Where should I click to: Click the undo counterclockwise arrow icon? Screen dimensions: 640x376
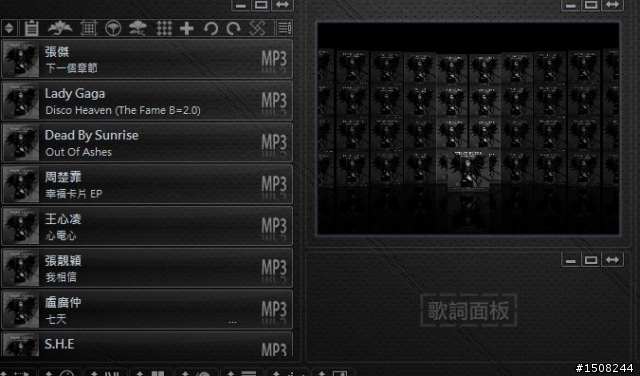211,28
